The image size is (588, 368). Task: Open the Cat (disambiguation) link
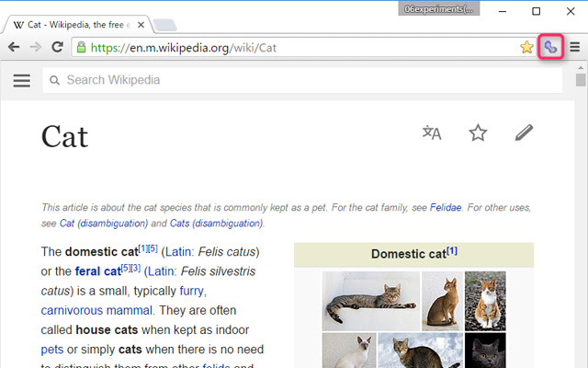(104, 223)
